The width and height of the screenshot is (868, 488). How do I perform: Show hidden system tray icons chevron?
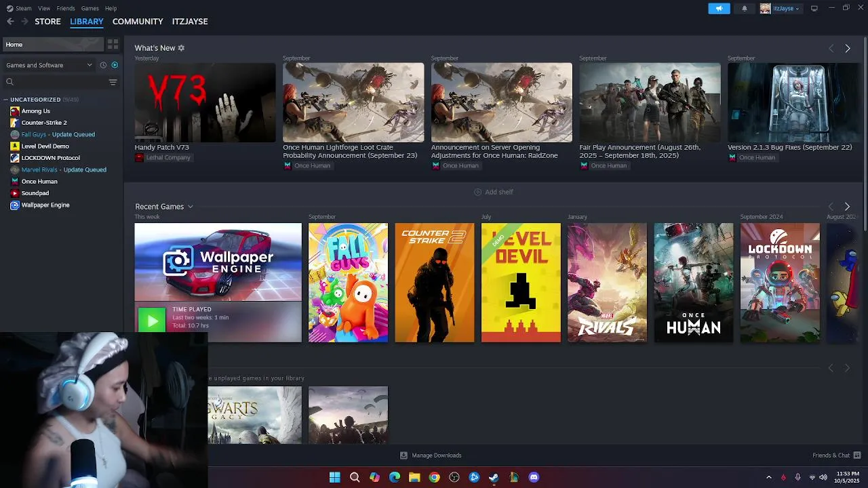[768, 477]
